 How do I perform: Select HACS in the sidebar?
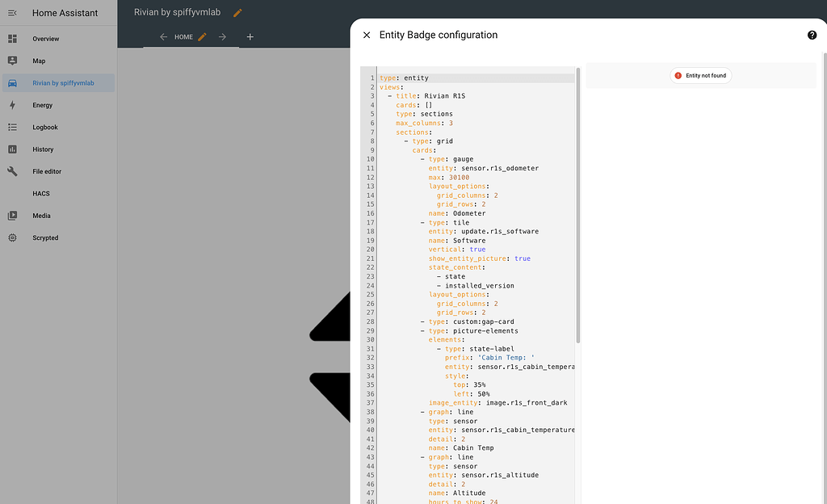[x=41, y=194]
